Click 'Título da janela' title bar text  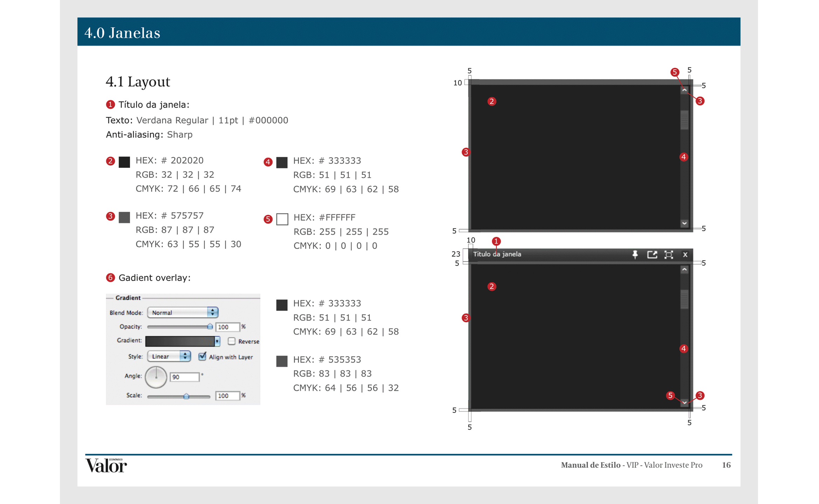pyautogui.click(x=497, y=254)
